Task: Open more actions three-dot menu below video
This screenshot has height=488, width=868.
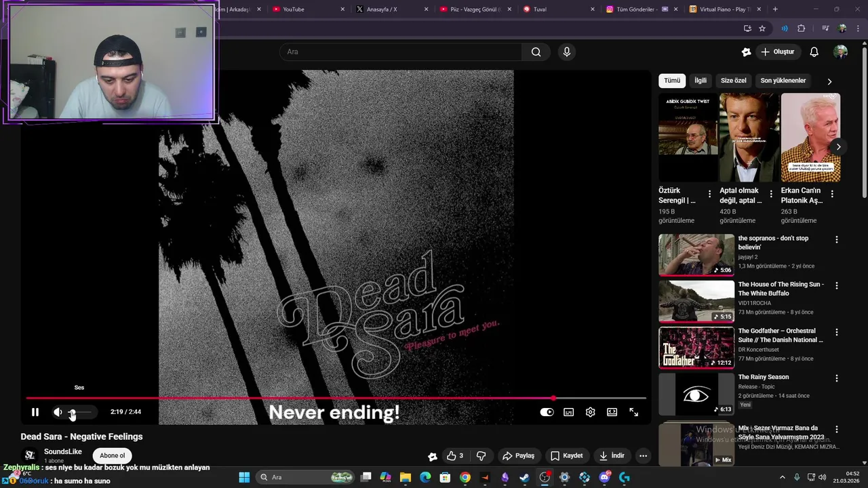Action: [644, 455]
